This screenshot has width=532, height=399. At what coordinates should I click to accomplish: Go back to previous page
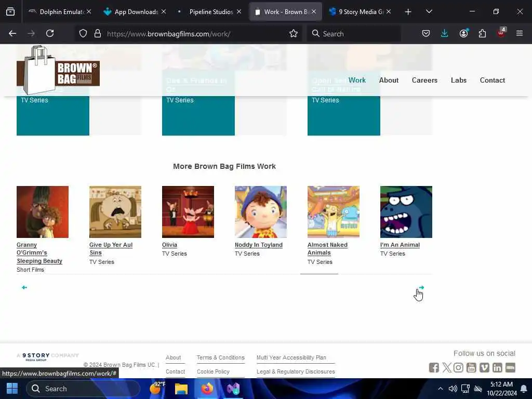pos(12,33)
